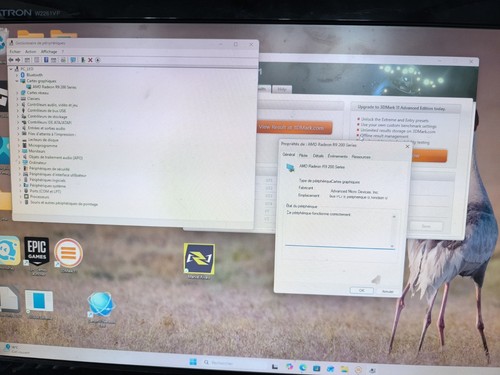
Task: Open File Explorer folder icon on taskbar
Action: 344,369
